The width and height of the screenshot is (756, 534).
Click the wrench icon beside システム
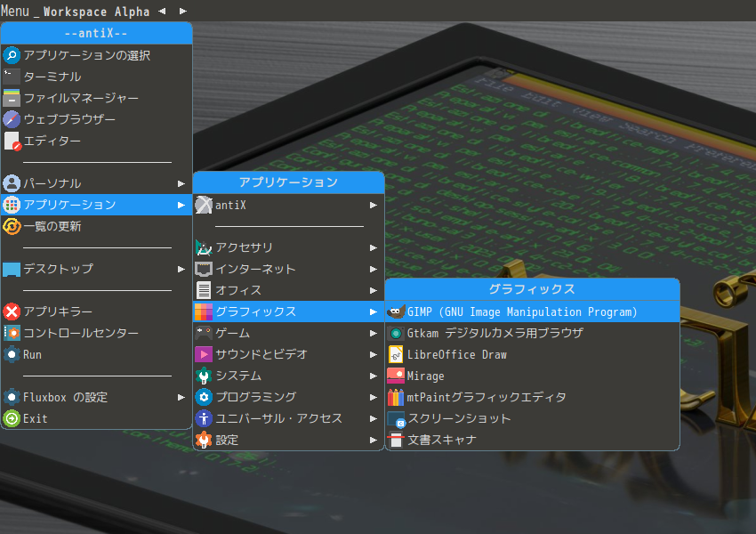pos(204,376)
